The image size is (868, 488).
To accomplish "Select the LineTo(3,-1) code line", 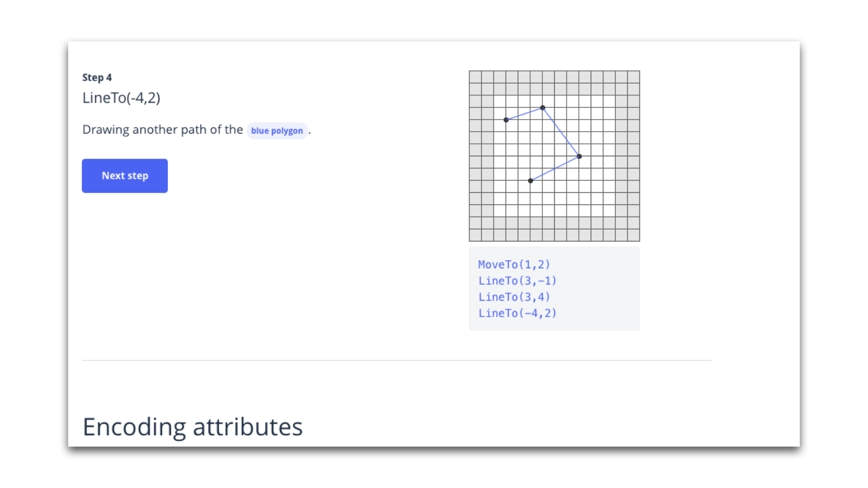I will 517,281.
